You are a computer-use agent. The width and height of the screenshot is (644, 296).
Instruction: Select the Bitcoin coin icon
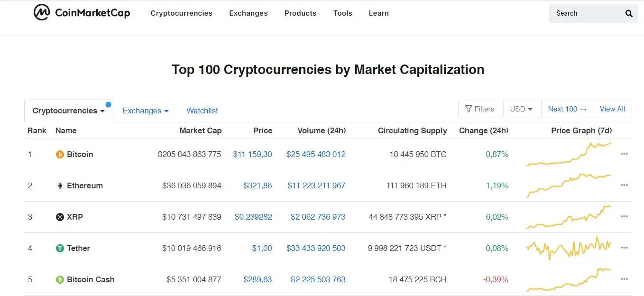coord(59,154)
